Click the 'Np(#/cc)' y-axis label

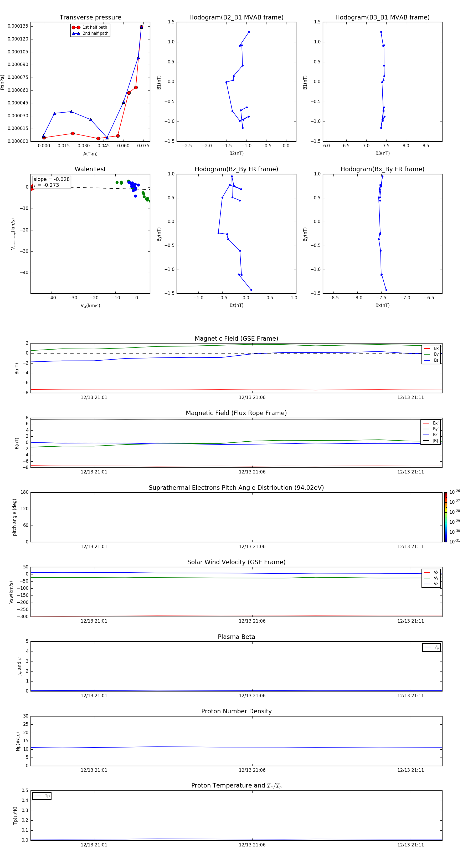[x=18, y=741]
